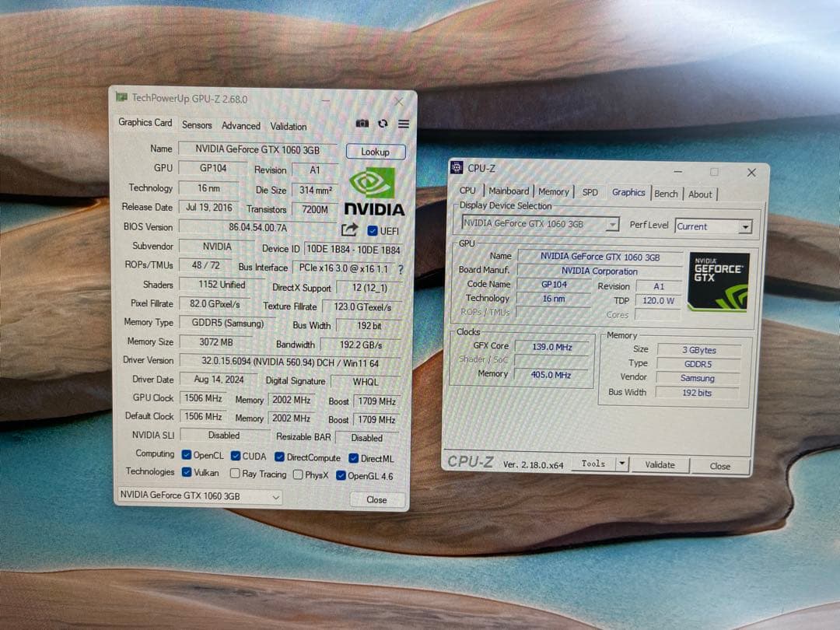840x630 pixels.
Task: Switch to the CPU-Z Mainboard tab
Action: click(x=509, y=191)
